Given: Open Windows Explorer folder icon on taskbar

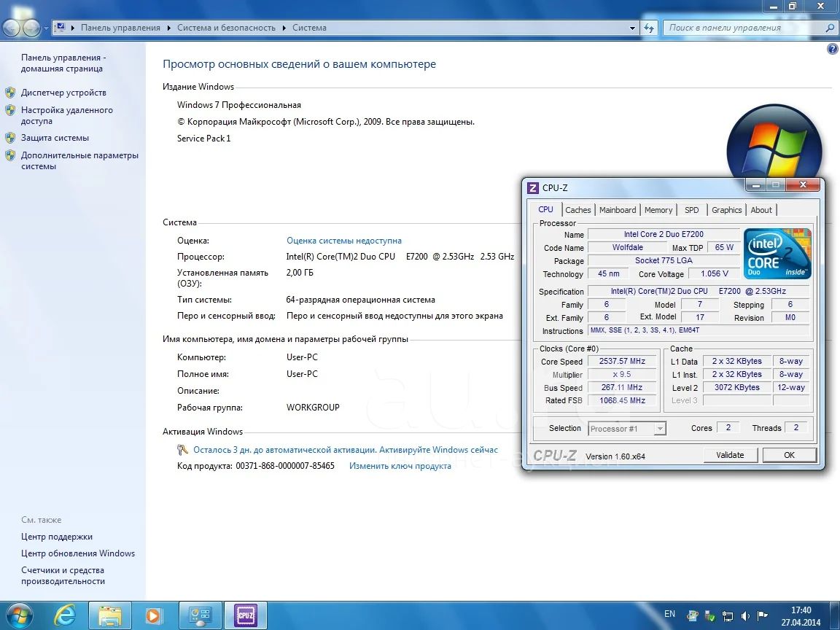Looking at the screenshot, I should (x=109, y=615).
